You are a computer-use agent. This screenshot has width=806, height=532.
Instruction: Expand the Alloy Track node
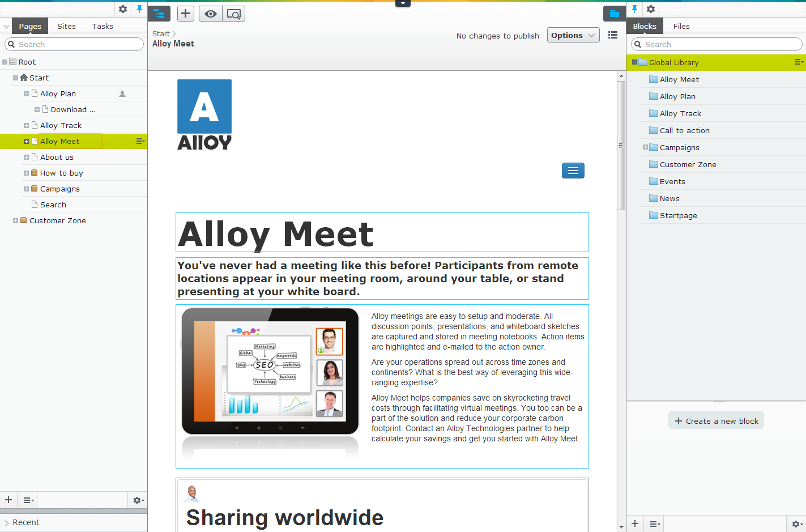click(26, 125)
